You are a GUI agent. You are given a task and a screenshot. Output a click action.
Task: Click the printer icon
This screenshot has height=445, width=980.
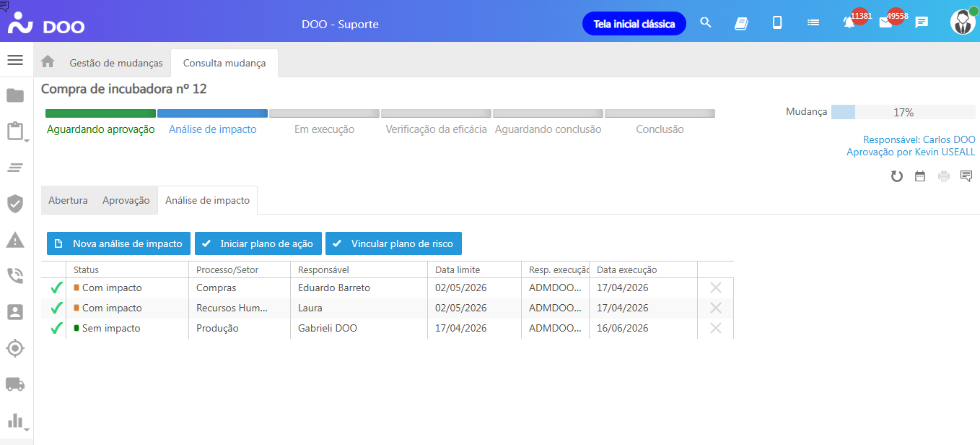943,176
